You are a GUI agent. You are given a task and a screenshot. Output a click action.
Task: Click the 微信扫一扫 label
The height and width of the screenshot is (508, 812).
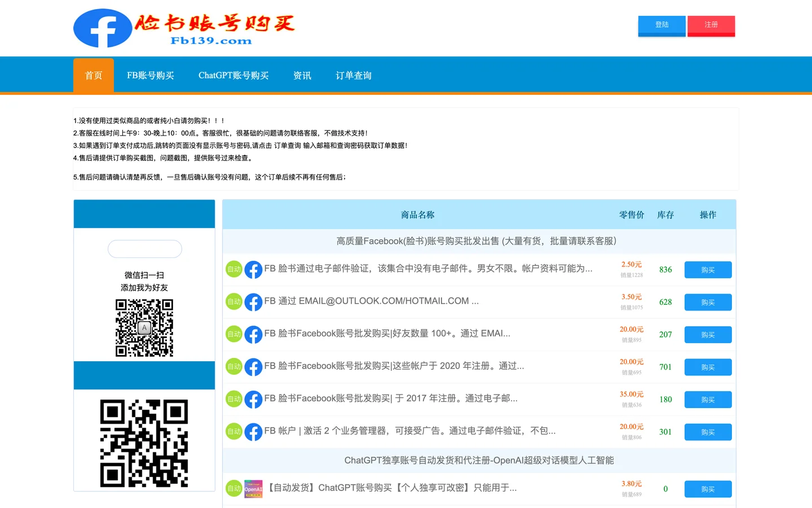(144, 275)
